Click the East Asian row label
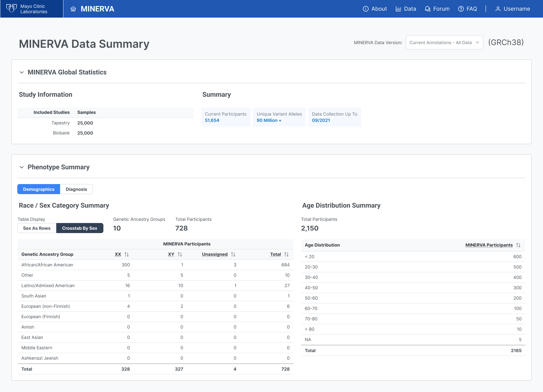Image resolution: width=543 pixels, height=392 pixels. (32, 337)
